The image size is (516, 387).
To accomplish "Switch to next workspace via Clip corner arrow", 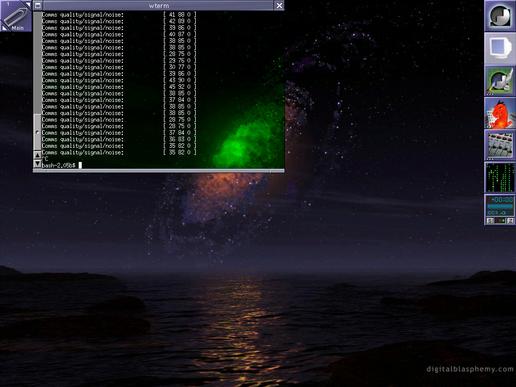I will (28, 4).
